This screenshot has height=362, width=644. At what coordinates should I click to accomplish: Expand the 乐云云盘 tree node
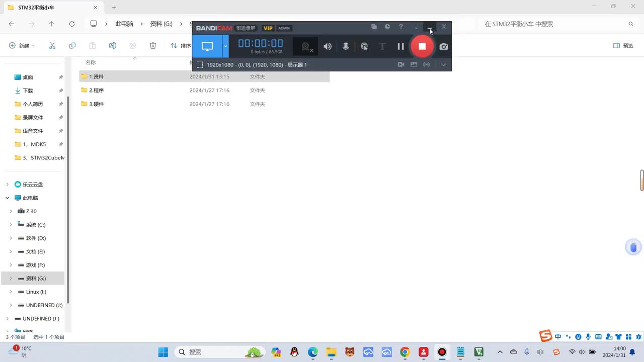coord(7,185)
